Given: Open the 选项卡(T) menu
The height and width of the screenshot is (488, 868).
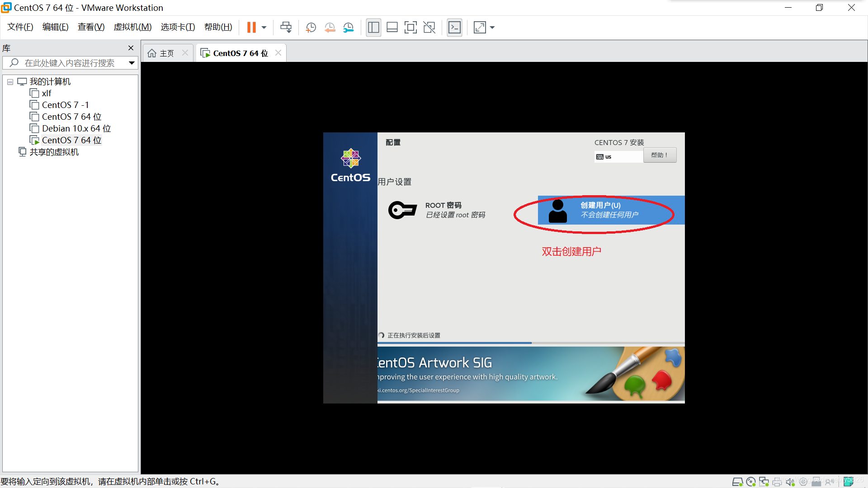Looking at the screenshot, I should [x=178, y=27].
